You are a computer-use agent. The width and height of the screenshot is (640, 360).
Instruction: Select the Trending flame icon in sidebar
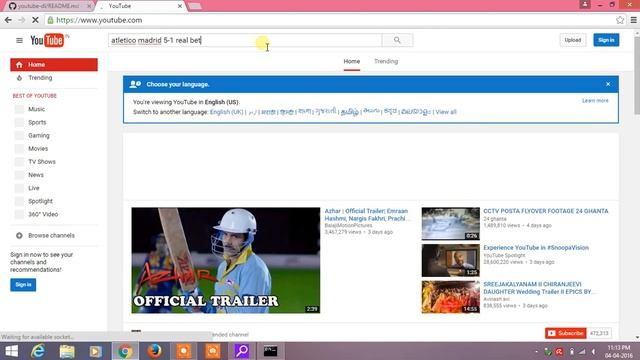[19, 78]
